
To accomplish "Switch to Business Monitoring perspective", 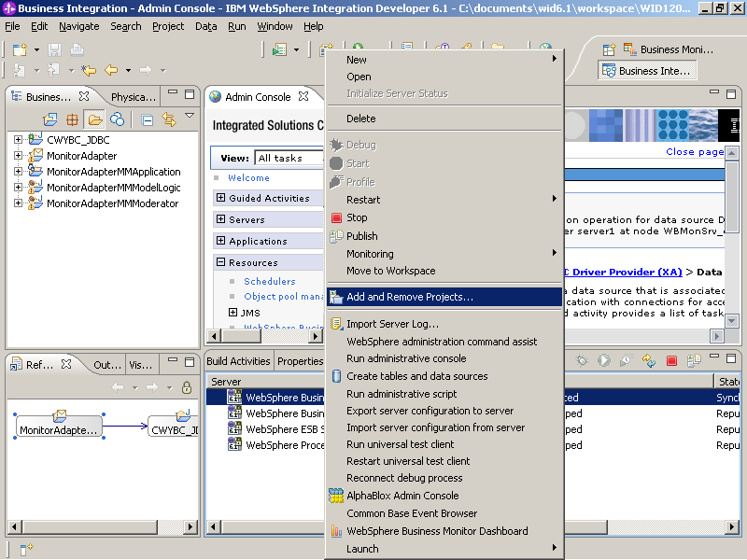I will [669, 49].
